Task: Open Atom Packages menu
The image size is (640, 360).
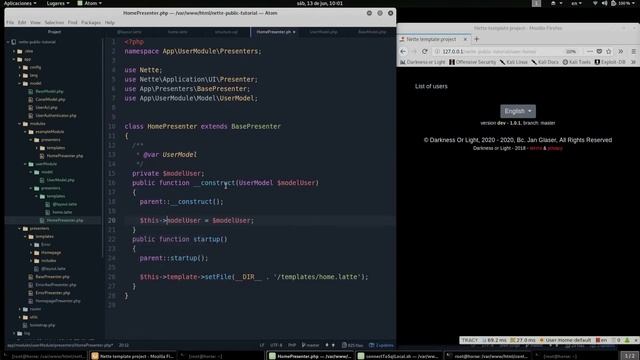Action: (91, 22)
